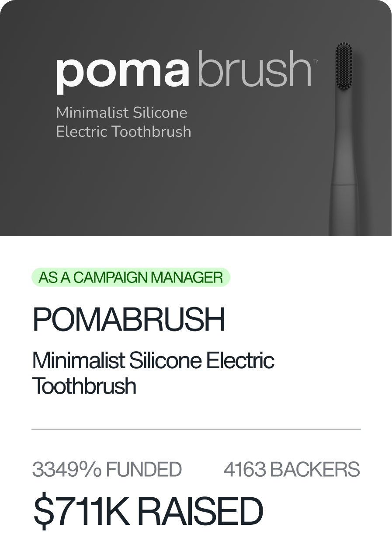The image size is (392, 555).
Task: Click the tiny TM trademark symbol
Action: pos(316,63)
